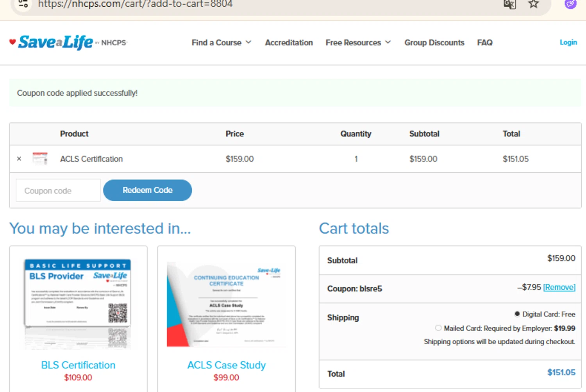Click the Login link
Image resolution: width=586 pixels, height=392 pixels.
click(568, 42)
